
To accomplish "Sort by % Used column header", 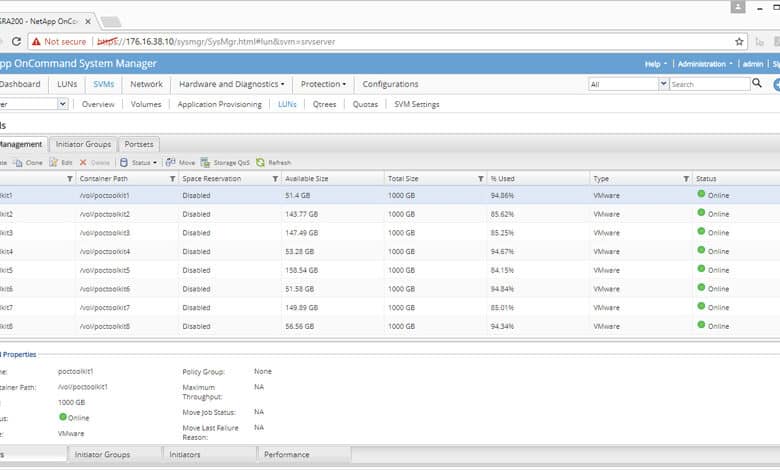I will pyautogui.click(x=502, y=179).
